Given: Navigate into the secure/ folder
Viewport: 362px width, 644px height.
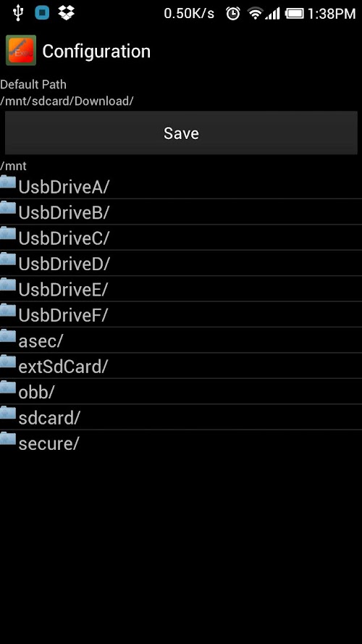Looking at the screenshot, I should tap(181, 443).
